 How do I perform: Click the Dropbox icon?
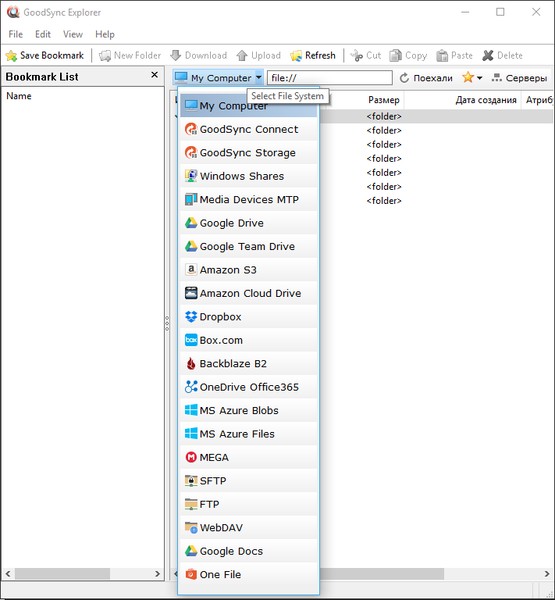191,317
